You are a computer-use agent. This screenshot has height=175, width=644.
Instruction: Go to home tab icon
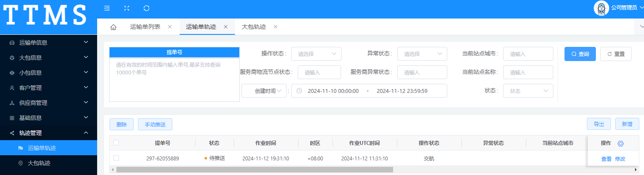113,27
